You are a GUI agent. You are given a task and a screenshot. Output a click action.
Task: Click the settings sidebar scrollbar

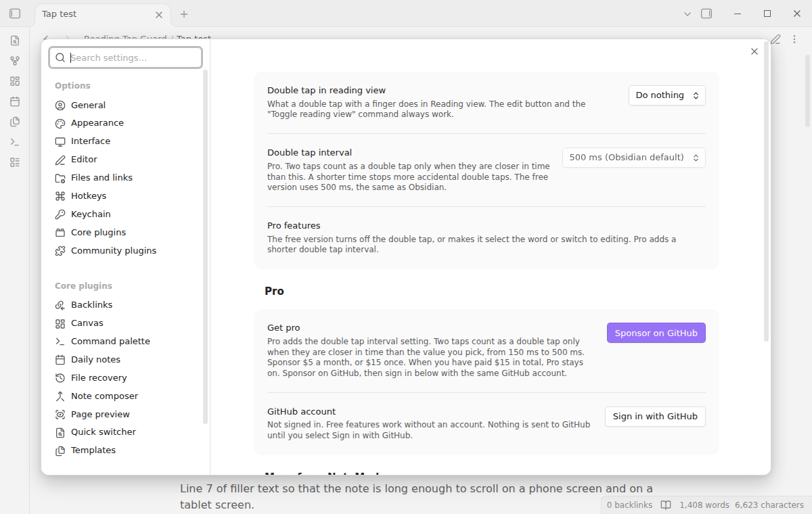click(x=205, y=247)
